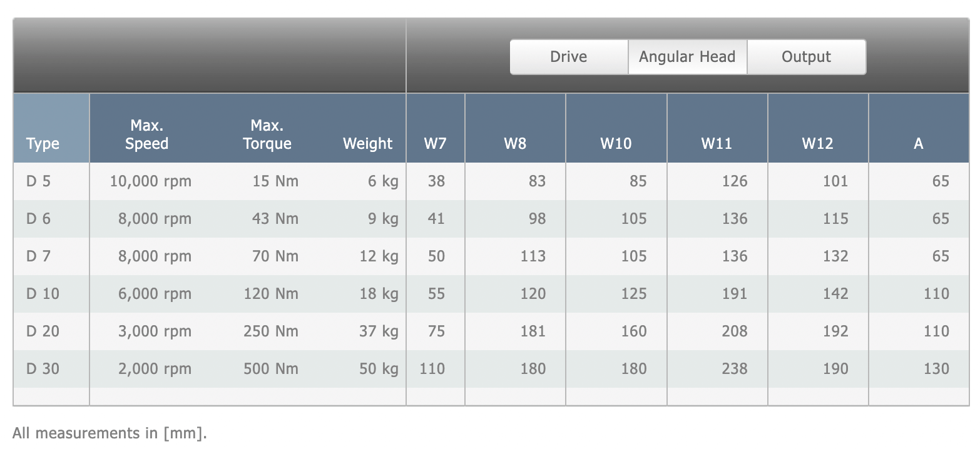
Task: Switch to the Drive tab
Action: point(569,57)
